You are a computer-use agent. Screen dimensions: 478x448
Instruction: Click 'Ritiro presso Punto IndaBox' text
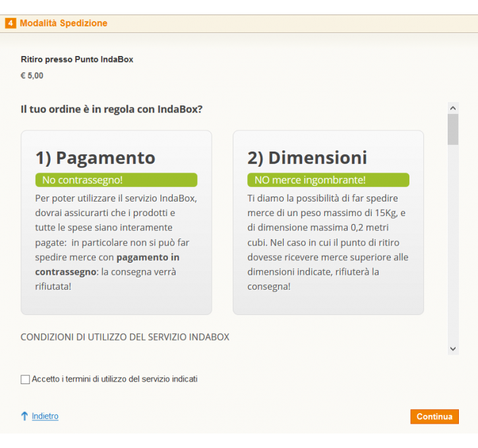coord(77,59)
